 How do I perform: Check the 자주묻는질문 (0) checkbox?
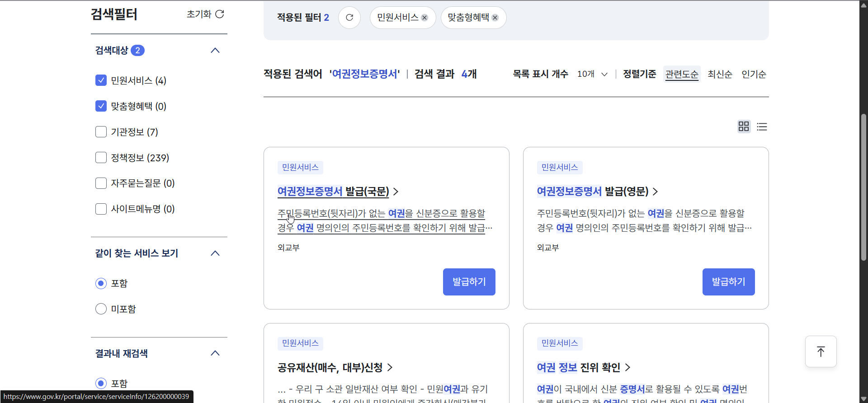click(101, 183)
